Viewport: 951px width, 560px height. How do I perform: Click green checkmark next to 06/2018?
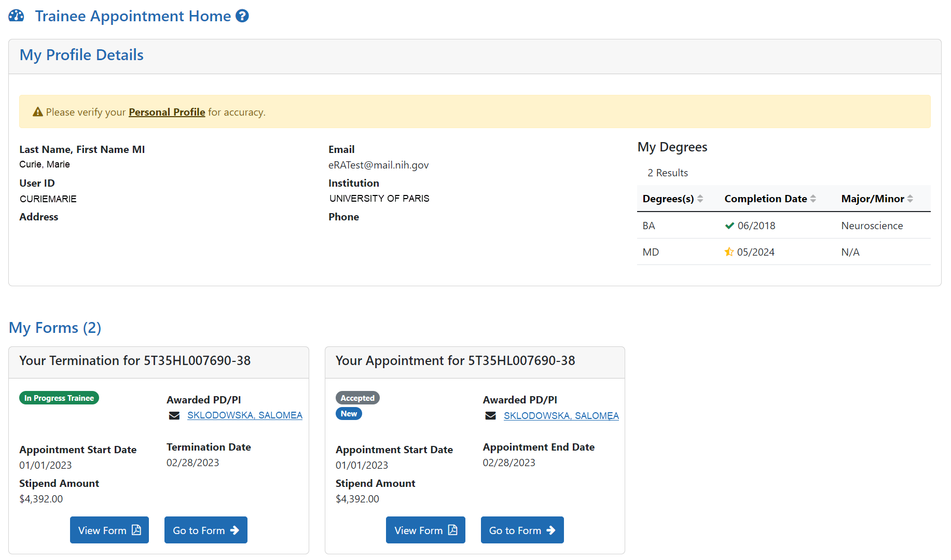coord(729,226)
